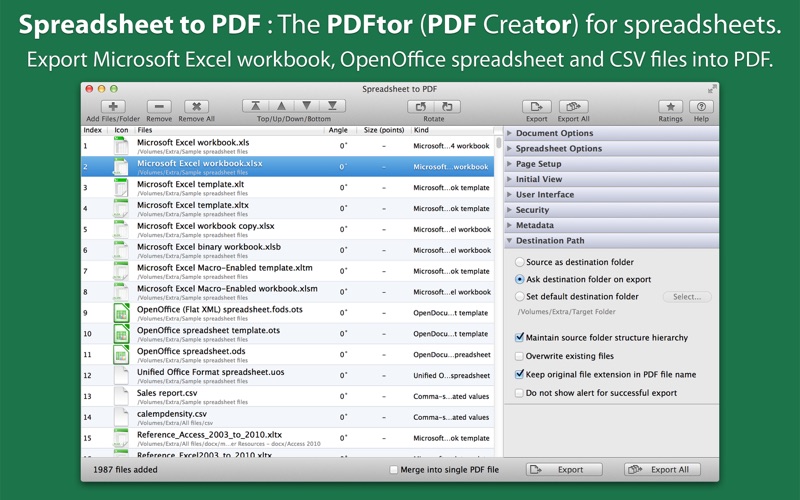The image size is (800, 500).
Task: Select row Microsoft Excel template.xltx
Action: click(288, 209)
